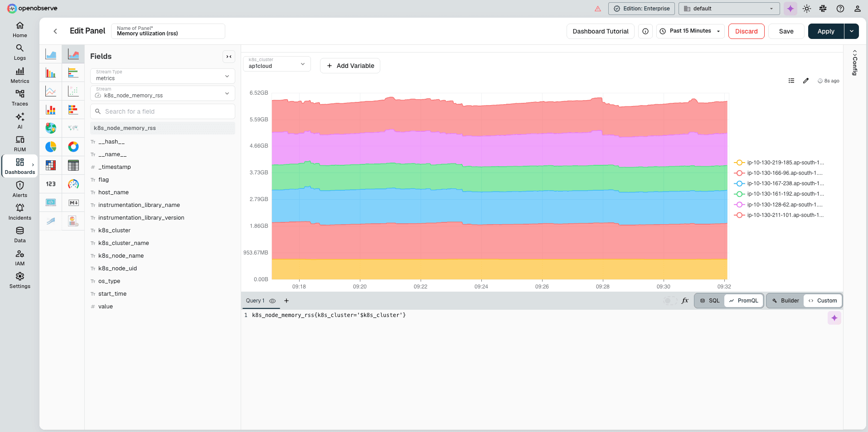
Task: Pick the metric text 123 chart type
Action: click(x=51, y=184)
